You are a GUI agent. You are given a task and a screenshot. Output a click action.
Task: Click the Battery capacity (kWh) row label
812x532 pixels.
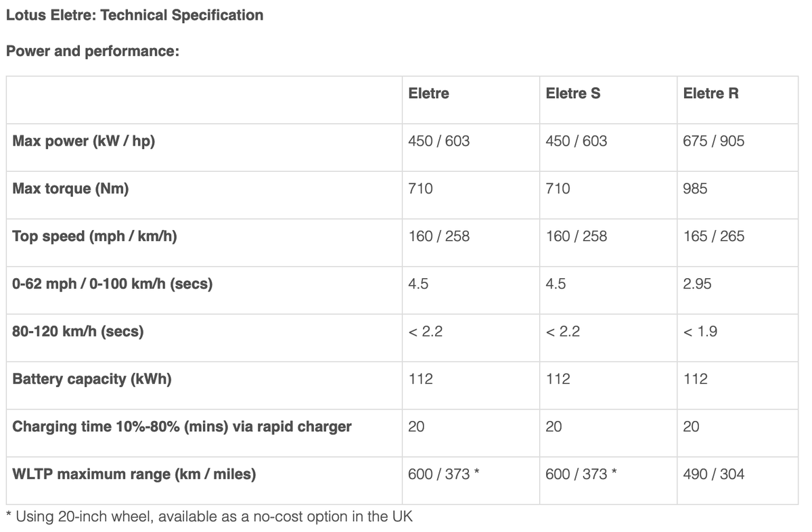91,379
